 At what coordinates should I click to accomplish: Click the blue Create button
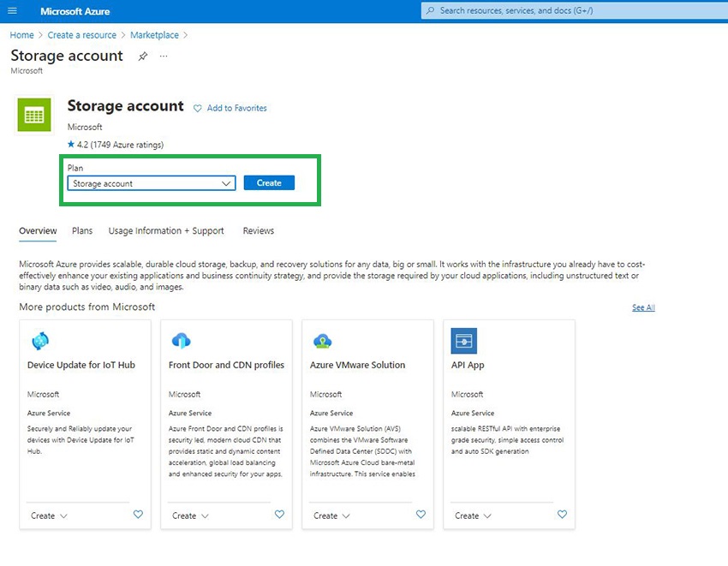[269, 183]
